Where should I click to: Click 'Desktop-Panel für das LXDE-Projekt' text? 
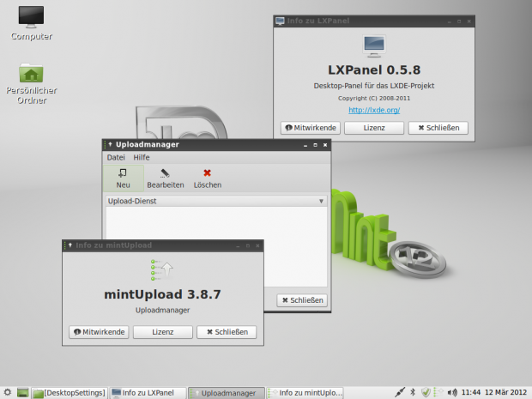[x=374, y=86]
